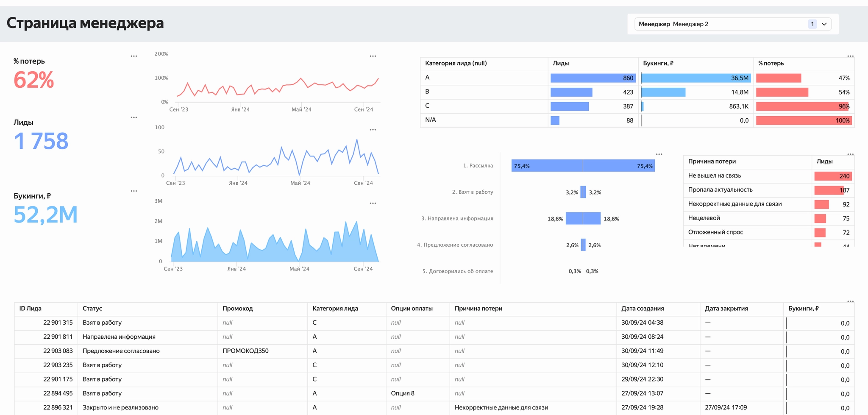Open options menu for bookings area chart
This screenshot has width=868, height=415.
point(373,203)
